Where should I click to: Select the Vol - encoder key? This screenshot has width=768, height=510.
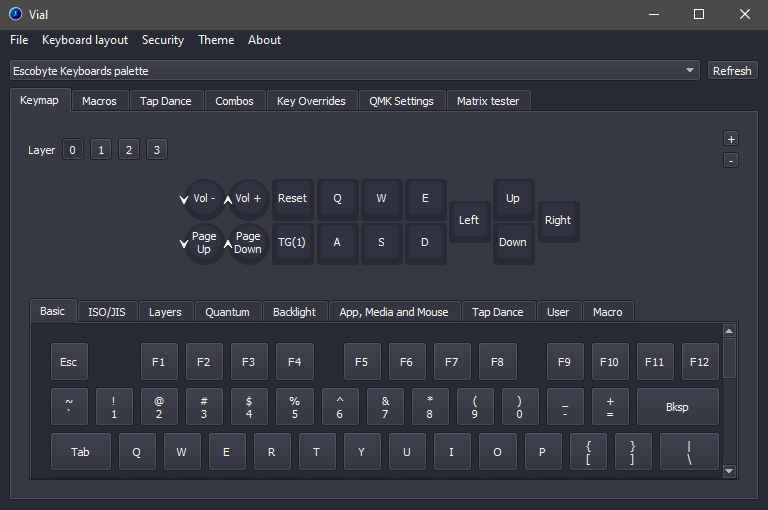(x=204, y=199)
